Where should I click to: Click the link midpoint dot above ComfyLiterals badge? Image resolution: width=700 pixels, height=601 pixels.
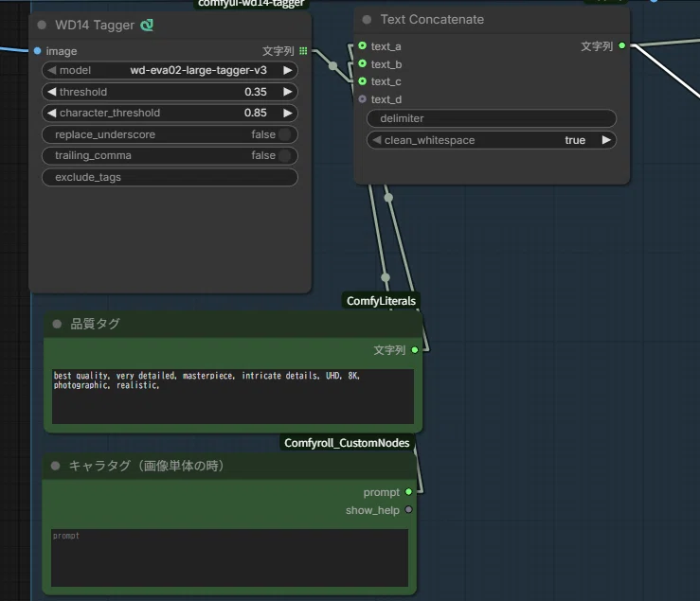(386, 277)
